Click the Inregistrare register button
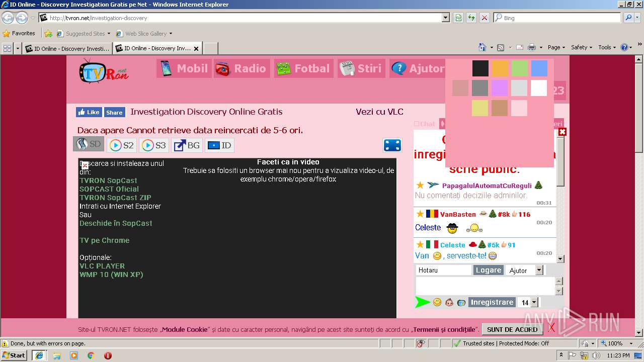 tap(492, 302)
